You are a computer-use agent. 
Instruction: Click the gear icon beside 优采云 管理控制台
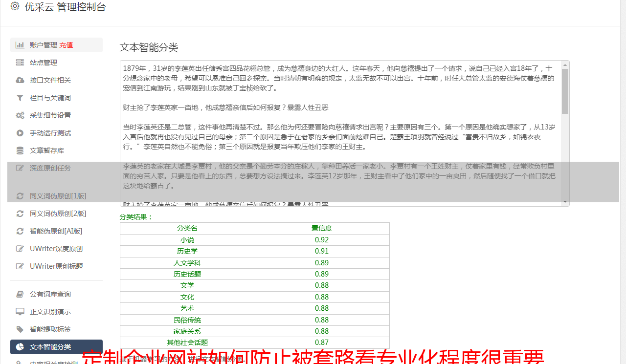pos(15,6)
